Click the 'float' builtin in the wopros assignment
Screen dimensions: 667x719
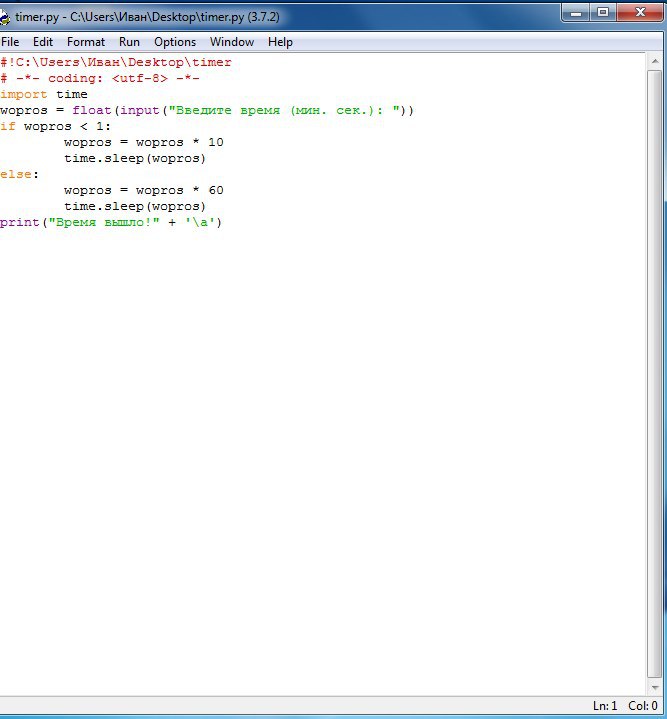tap(92, 111)
